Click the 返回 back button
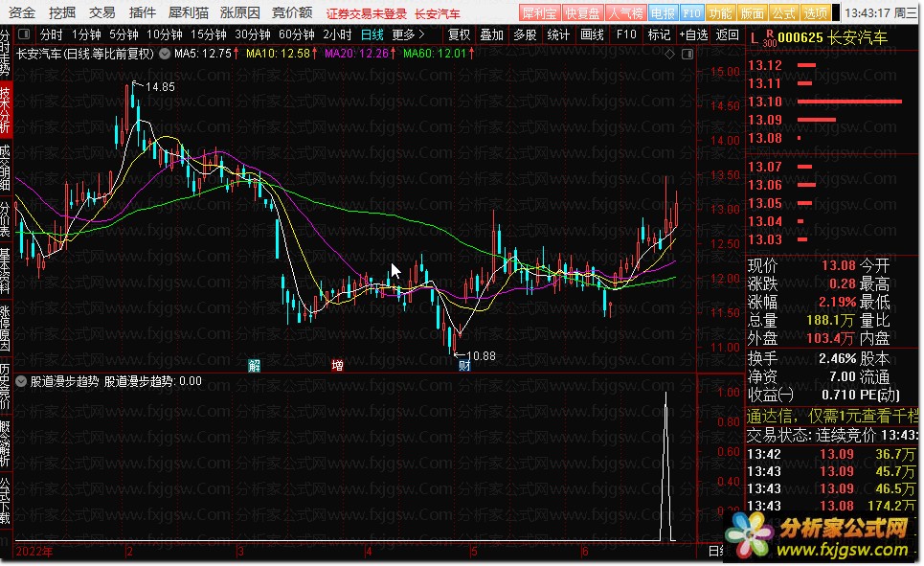Viewport: 924px width, 566px height. tap(727, 34)
